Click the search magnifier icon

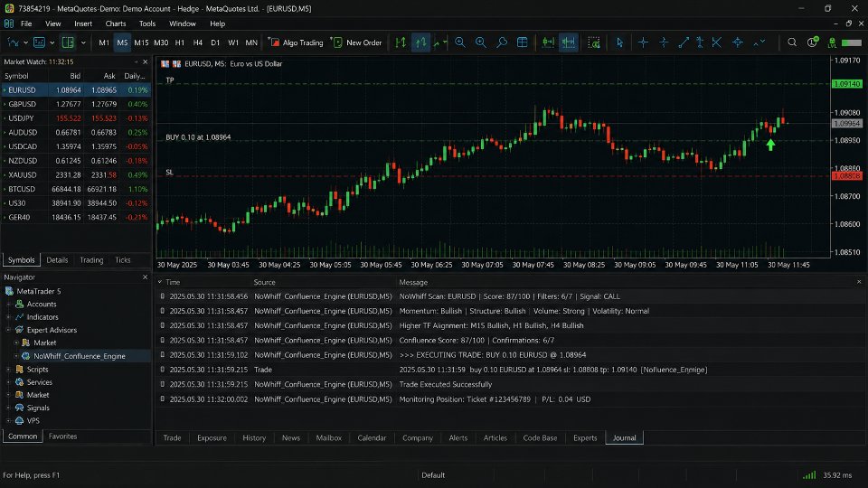point(792,42)
